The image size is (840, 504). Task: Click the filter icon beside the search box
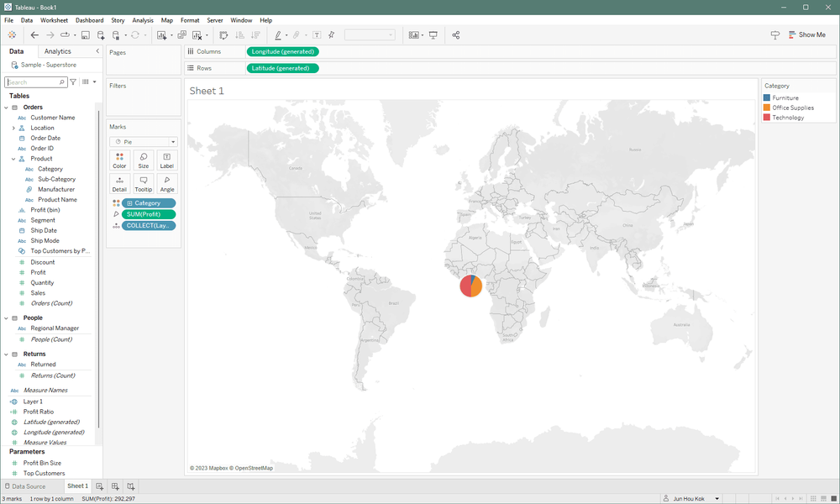click(x=73, y=82)
